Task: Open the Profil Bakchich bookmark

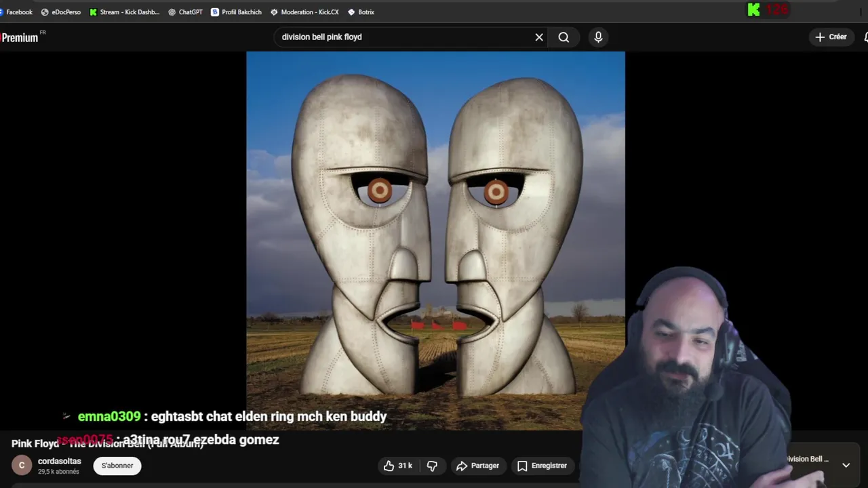Action: pyautogui.click(x=236, y=12)
